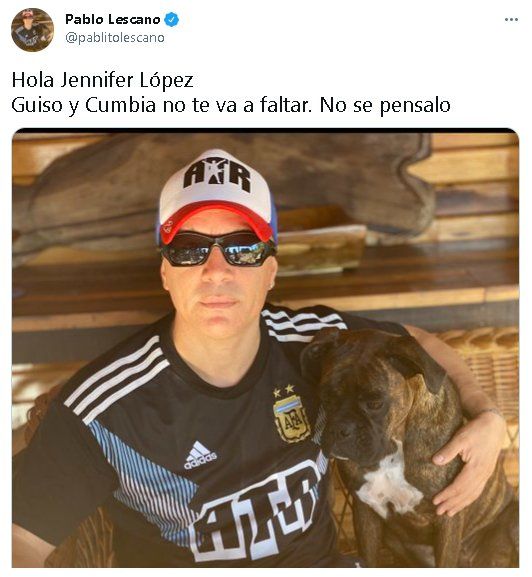Open Pablo Lescano's round profile avatar
This screenshot has height=577, width=532.
click(x=32, y=30)
